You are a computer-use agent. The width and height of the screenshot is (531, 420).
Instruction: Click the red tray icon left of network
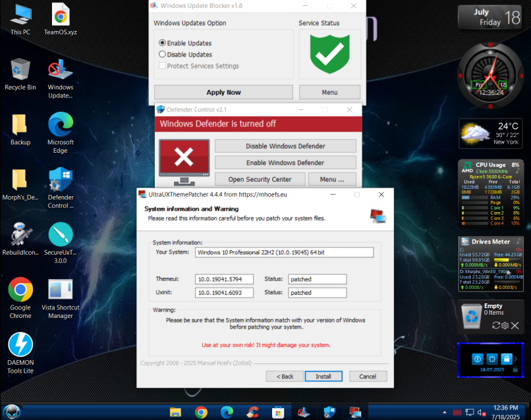click(457, 412)
